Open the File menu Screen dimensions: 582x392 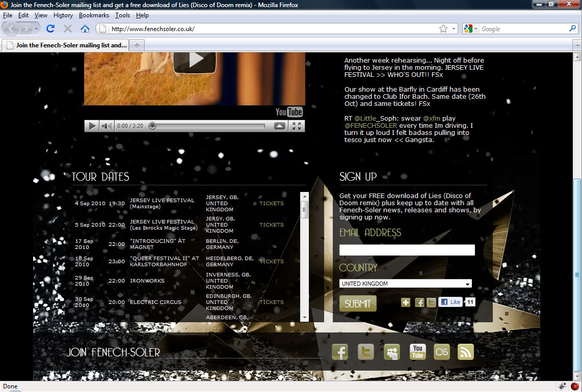click(x=8, y=15)
